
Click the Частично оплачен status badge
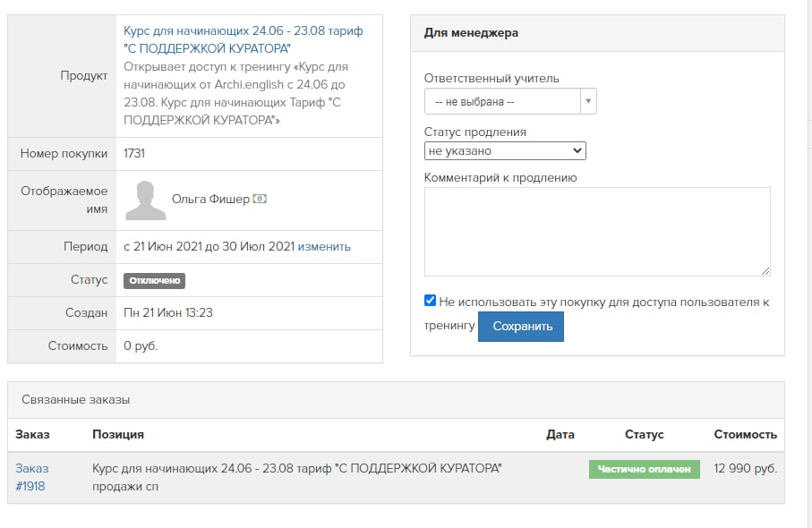coord(645,469)
